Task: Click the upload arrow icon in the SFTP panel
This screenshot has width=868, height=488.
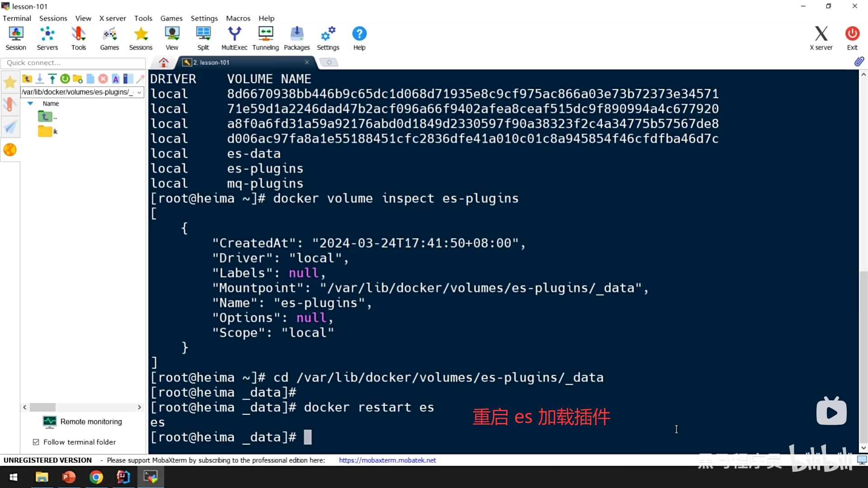Action: [52, 79]
